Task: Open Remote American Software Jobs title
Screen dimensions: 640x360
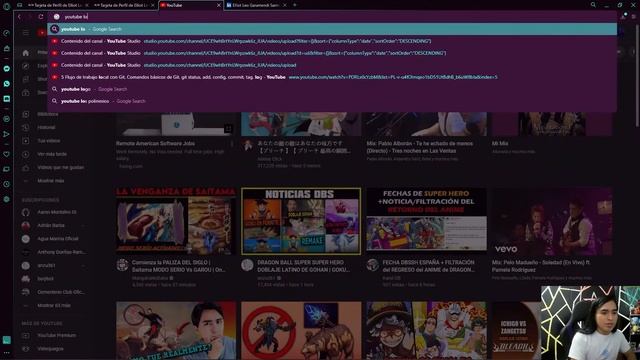Action: (x=155, y=144)
